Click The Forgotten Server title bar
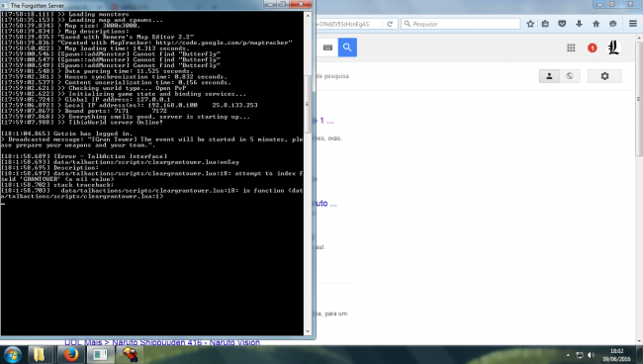Viewport: 643px width, 364px height. click(136, 5)
